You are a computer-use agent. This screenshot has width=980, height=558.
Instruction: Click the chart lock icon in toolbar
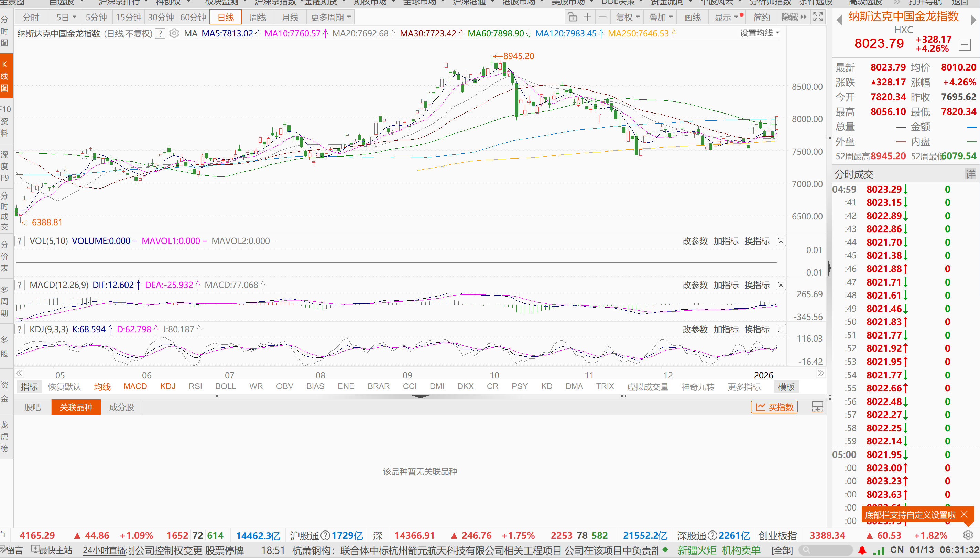point(572,17)
